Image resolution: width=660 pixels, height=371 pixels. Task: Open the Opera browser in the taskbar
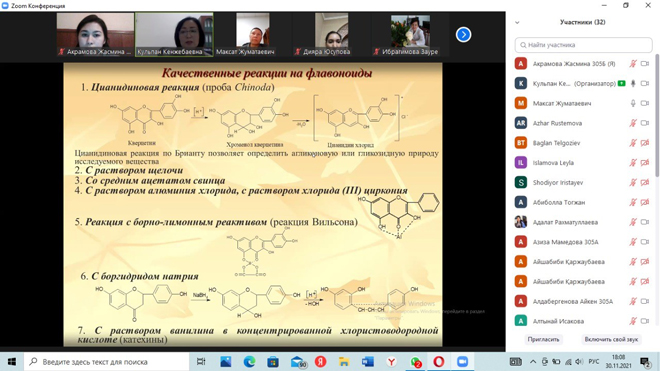(439, 361)
